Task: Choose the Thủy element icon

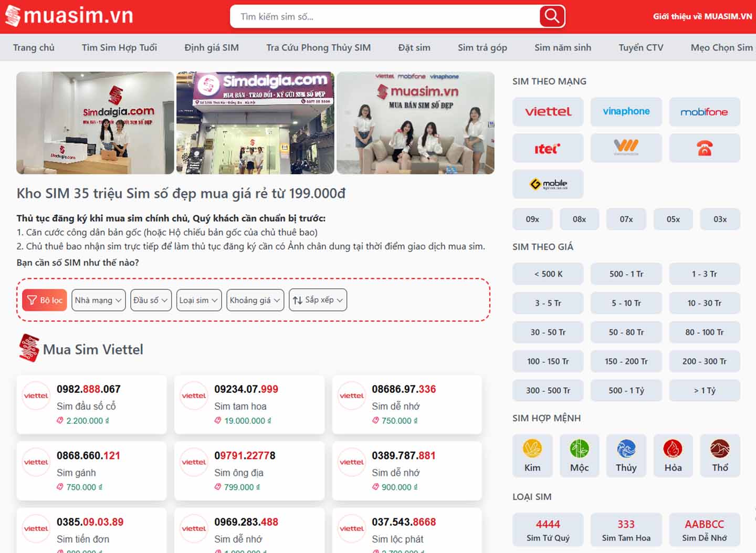Action: point(626,448)
